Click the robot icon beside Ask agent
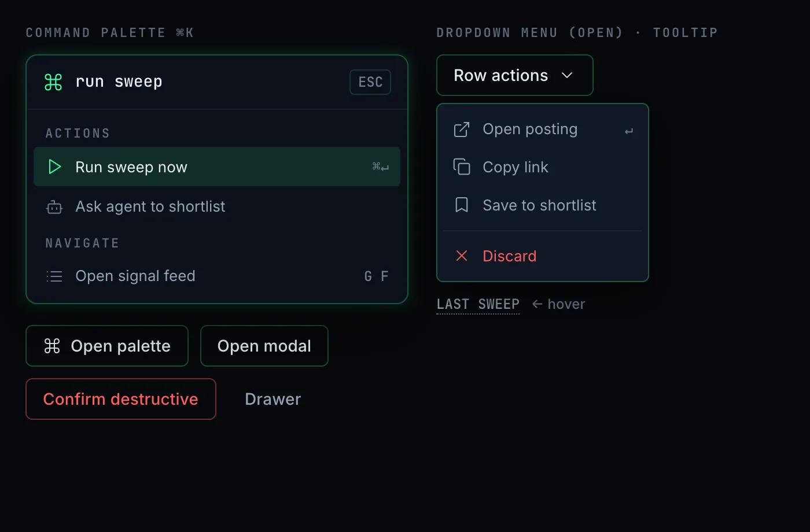This screenshot has height=532, width=810. pos(54,206)
